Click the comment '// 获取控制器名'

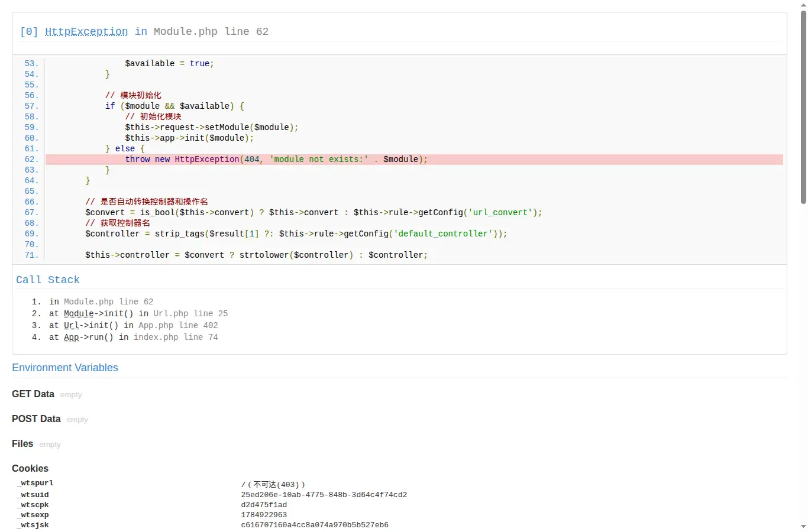[x=118, y=223]
